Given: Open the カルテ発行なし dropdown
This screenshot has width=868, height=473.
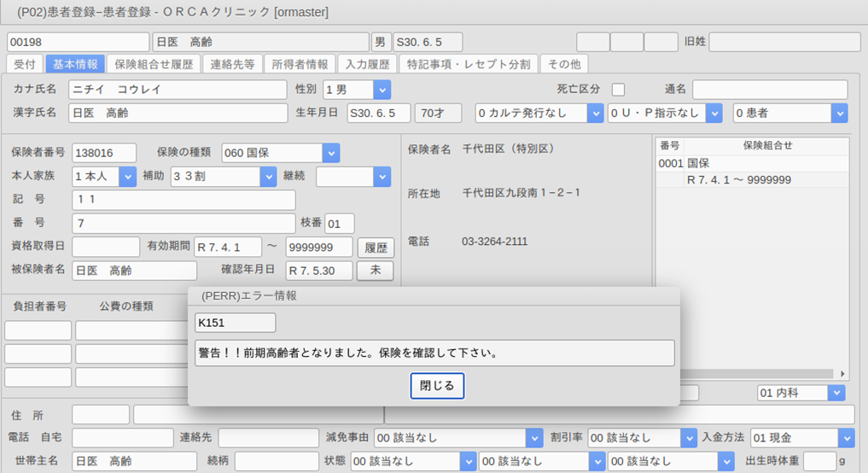Looking at the screenshot, I should [595, 113].
